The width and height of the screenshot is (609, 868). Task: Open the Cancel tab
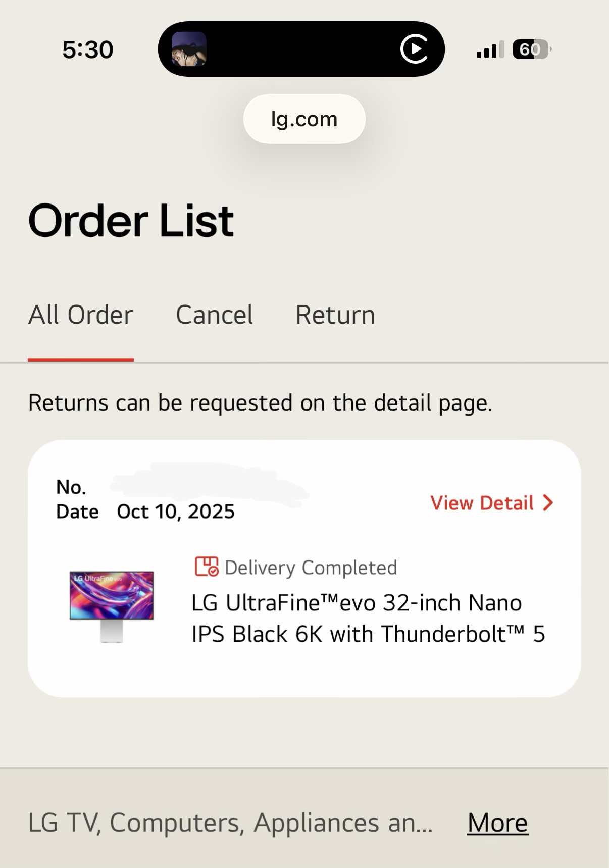(214, 315)
